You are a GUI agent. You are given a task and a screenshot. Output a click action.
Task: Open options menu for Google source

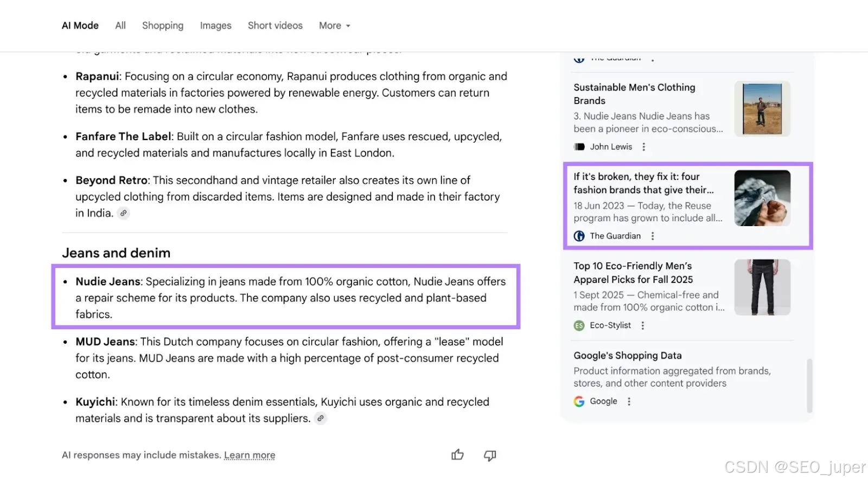pos(629,401)
